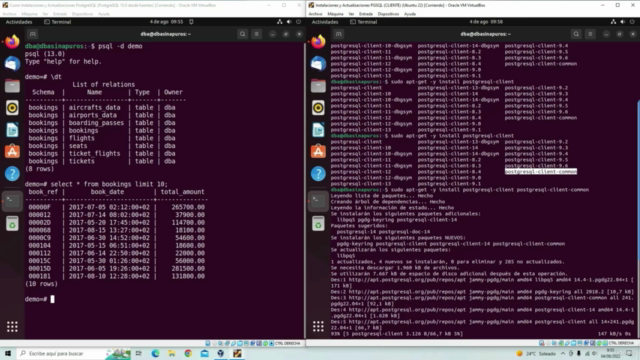
Task: Open Dispositivos menu in left VirtualBox window
Action: [x=82, y=14]
